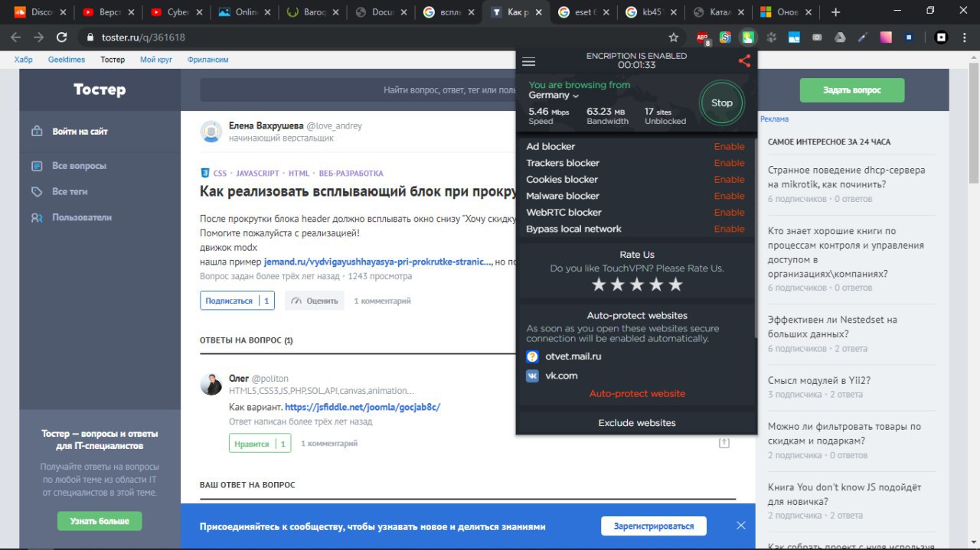Click the share icon beside the answer

pos(724,443)
